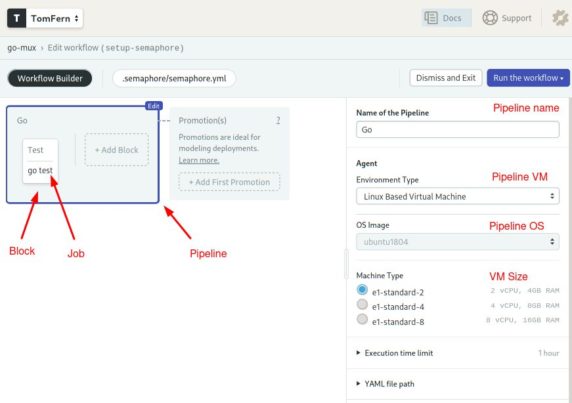Open the settings gear icon in header
This screenshot has height=403, width=572.
[x=560, y=18]
